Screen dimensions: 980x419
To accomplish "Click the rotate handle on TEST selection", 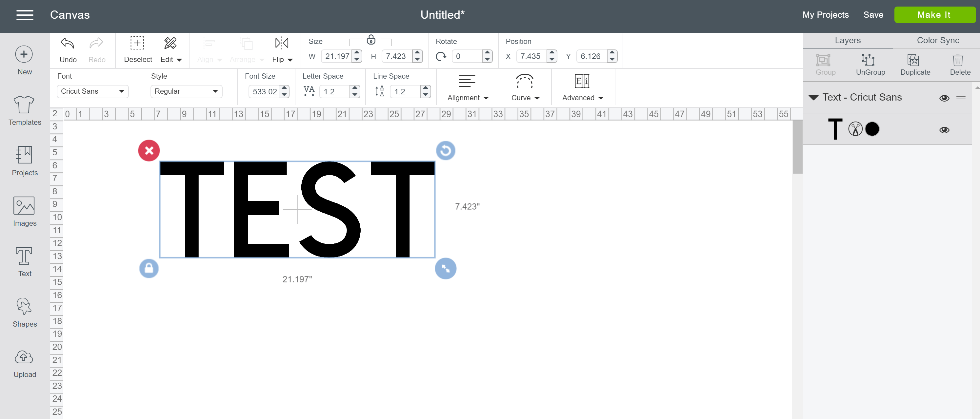I will 446,151.
